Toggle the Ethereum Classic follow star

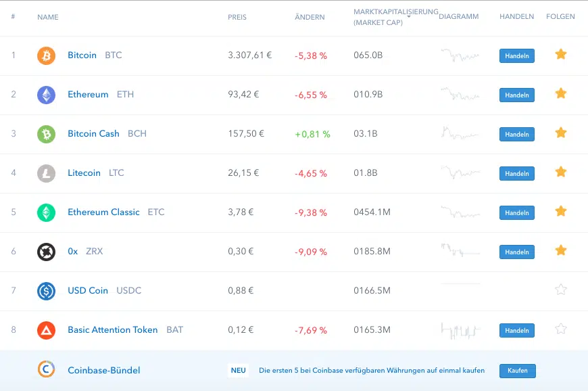point(560,211)
